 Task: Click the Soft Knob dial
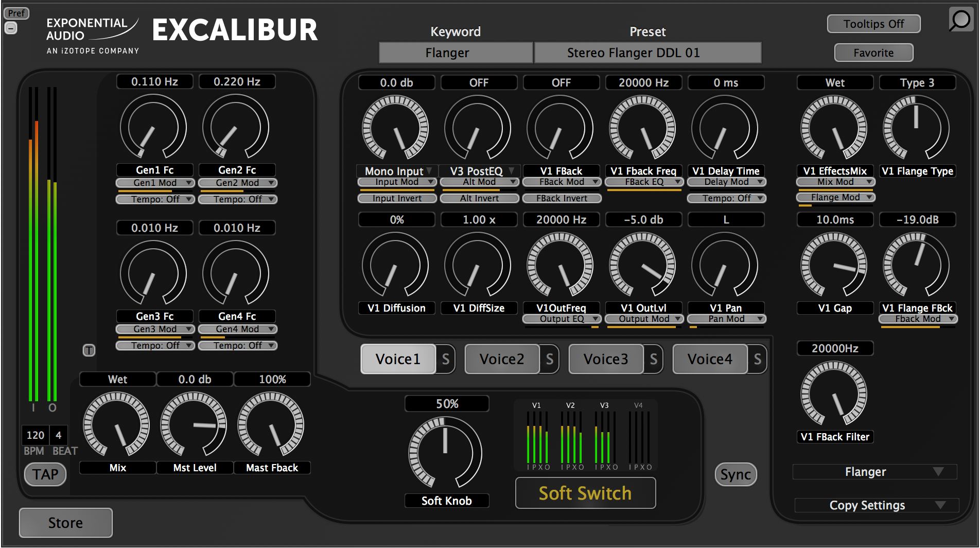pyautogui.click(x=445, y=453)
